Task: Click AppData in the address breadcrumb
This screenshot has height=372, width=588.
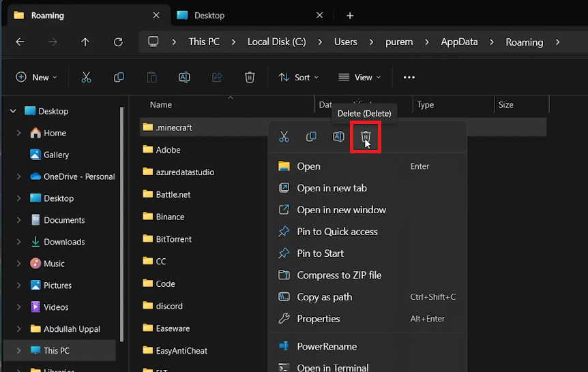Action: tap(458, 42)
